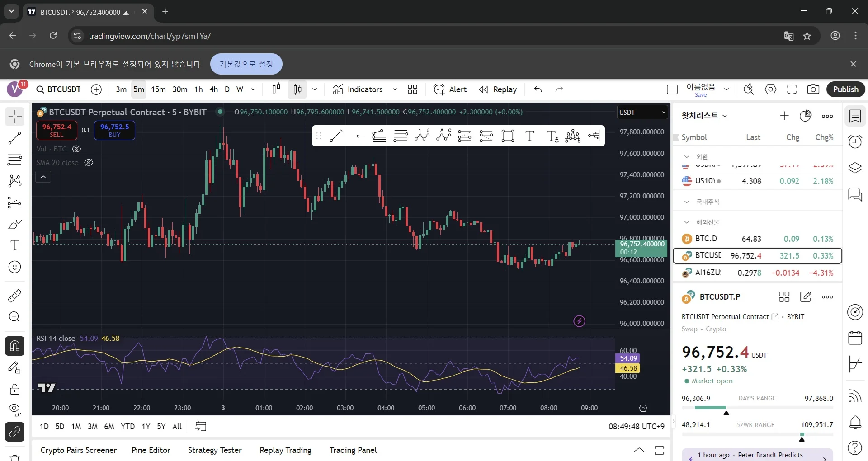Open the Pine Editor tab
The image size is (868, 461).
tap(151, 450)
